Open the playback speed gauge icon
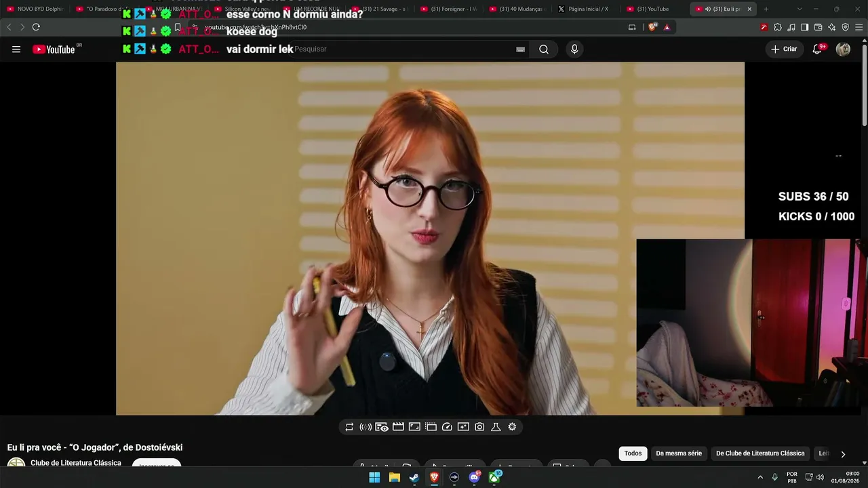 [447, 427]
